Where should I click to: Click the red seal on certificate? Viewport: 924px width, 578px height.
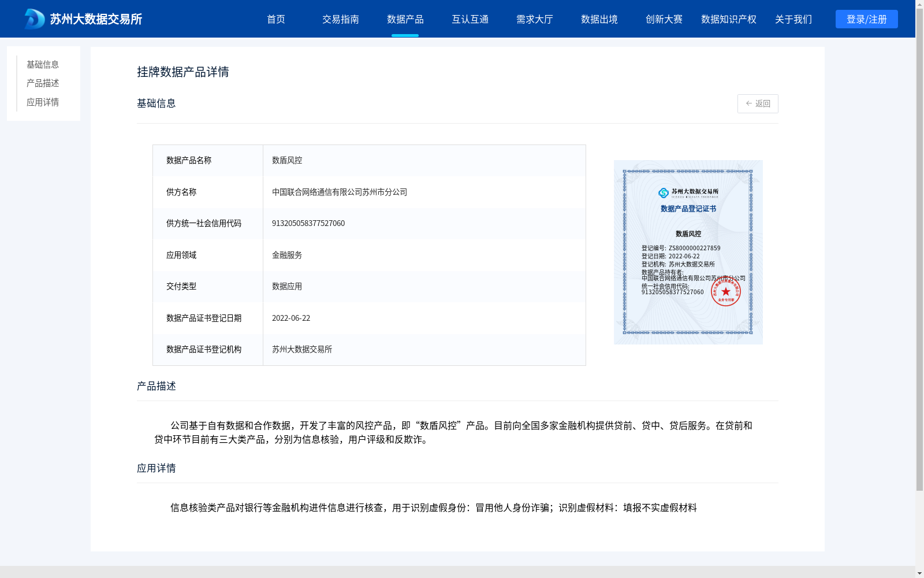click(x=726, y=291)
